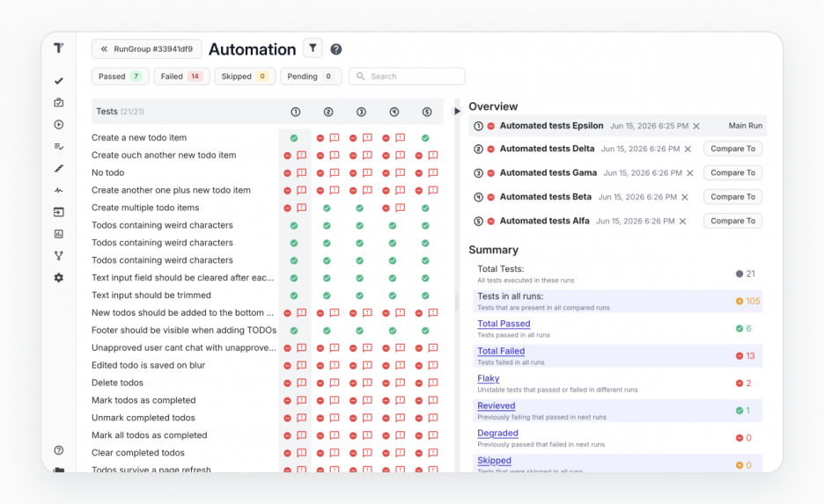The width and height of the screenshot is (824, 504).
Task: Open the Flaky tests link
Action: click(489, 378)
